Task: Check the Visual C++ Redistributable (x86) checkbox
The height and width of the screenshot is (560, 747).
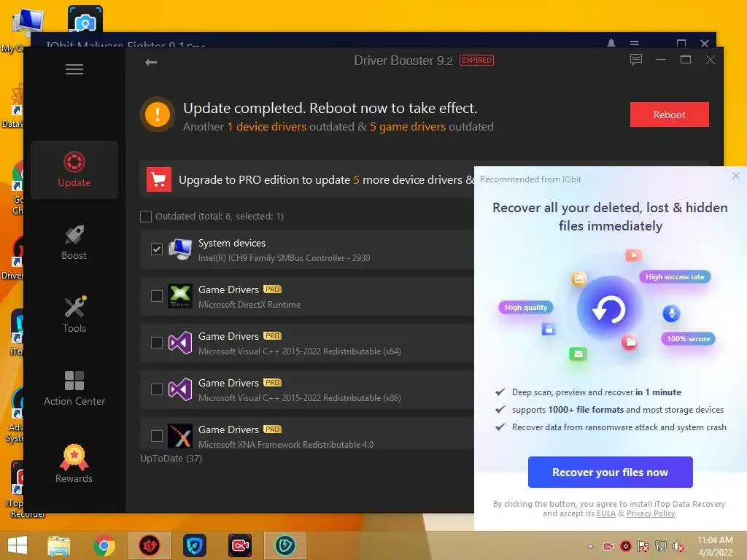Action: tap(157, 389)
